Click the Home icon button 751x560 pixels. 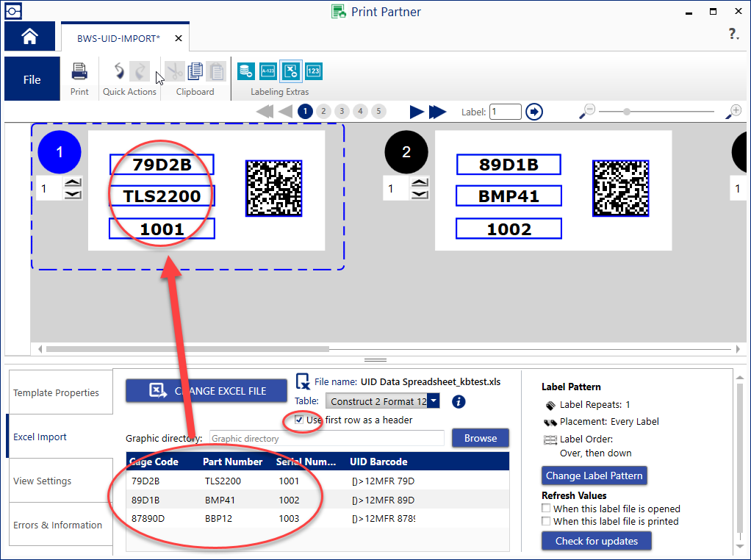29,36
